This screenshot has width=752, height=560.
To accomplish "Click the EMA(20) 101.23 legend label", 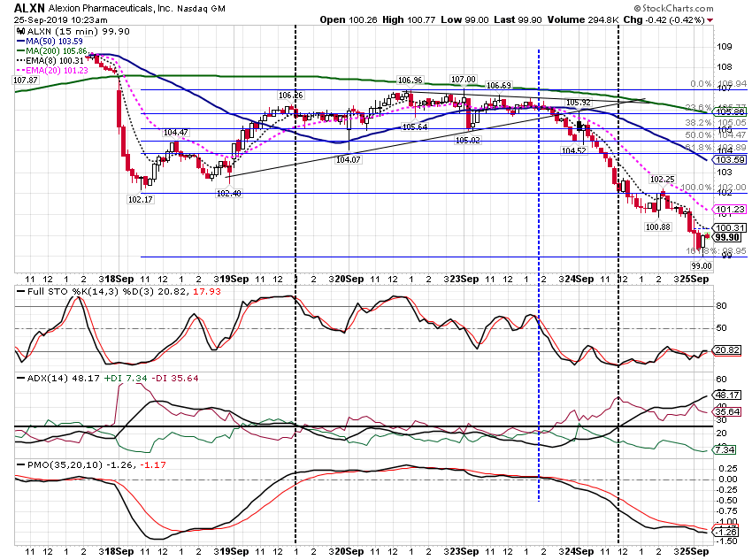I will tap(53, 70).
